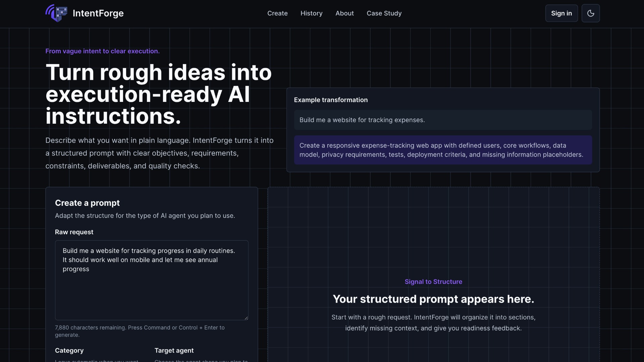Screen dimensions: 644x362
Task: Select the "Create a responsive expense-tracking web app" result
Action: tap(443, 150)
